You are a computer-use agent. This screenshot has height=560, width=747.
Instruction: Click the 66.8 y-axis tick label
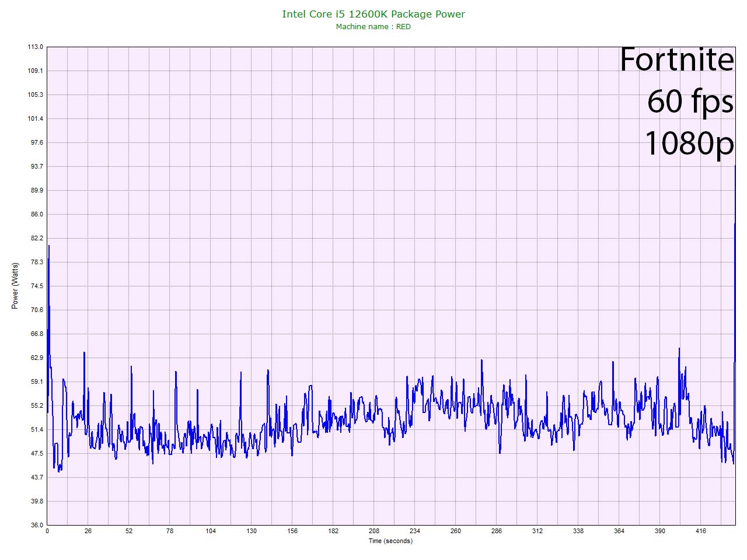coord(36,334)
